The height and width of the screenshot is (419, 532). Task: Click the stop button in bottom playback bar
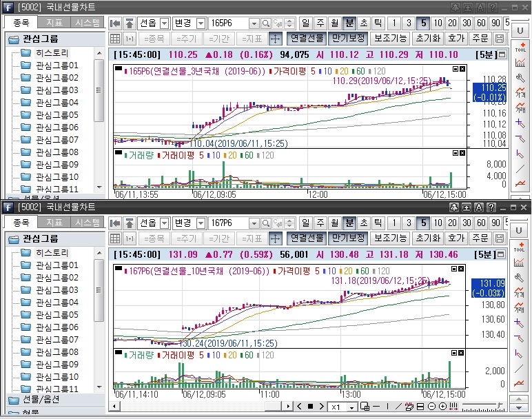(x=310, y=407)
